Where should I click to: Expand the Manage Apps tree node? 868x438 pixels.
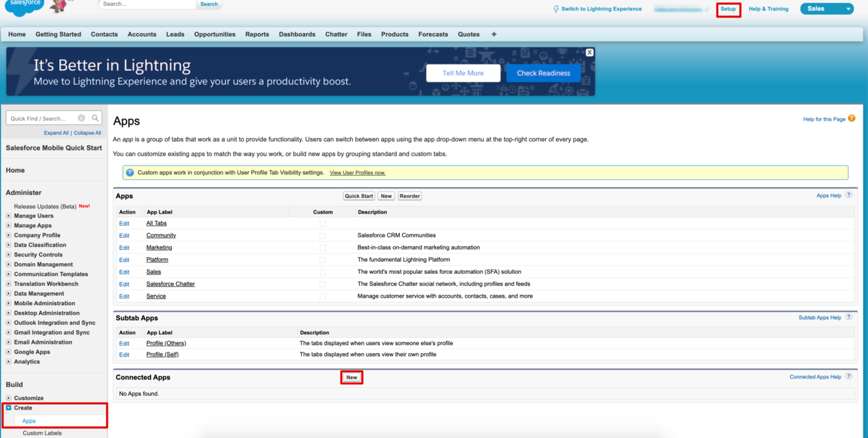point(9,225)
